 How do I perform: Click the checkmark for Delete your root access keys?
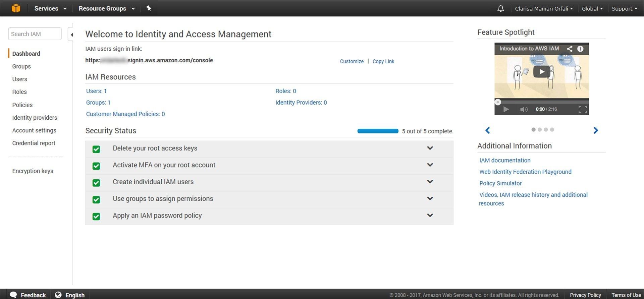(x=96, y=149)
